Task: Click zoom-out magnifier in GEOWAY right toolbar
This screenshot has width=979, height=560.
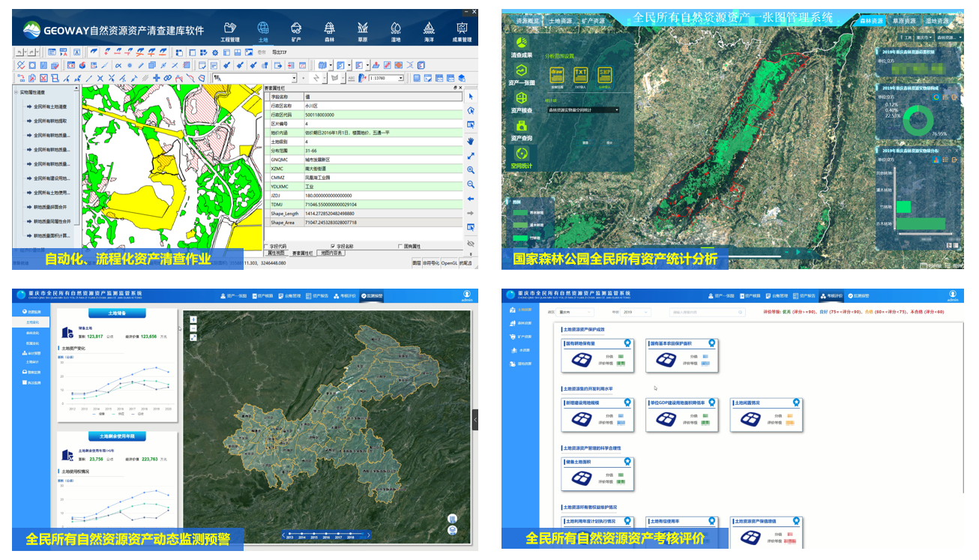Action: 471,184
